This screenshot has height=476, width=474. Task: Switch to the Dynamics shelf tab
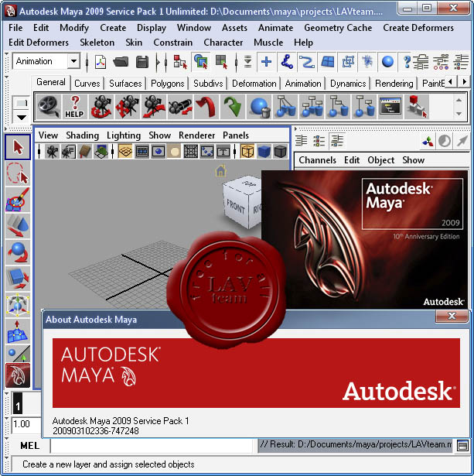click(348, 84)
